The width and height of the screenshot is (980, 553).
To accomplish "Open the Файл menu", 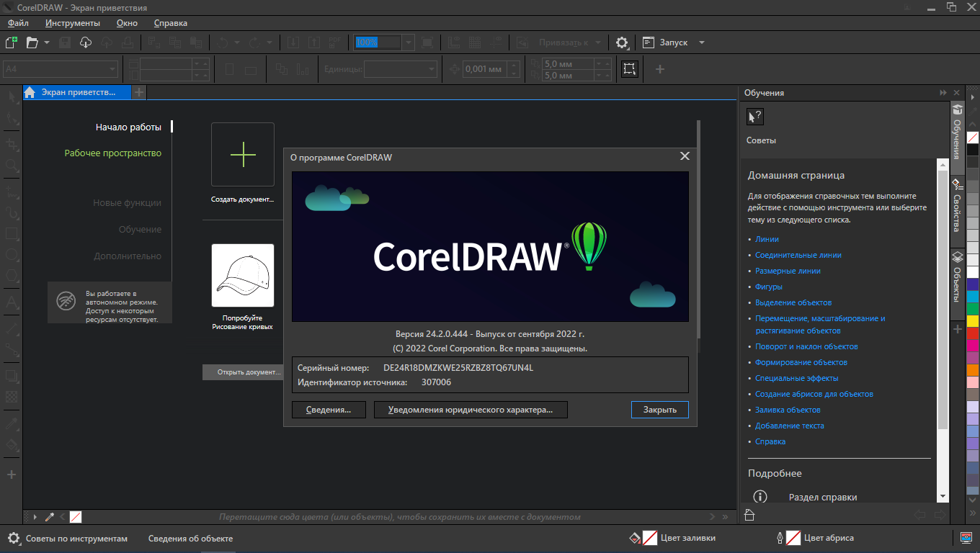I will 18,23.
